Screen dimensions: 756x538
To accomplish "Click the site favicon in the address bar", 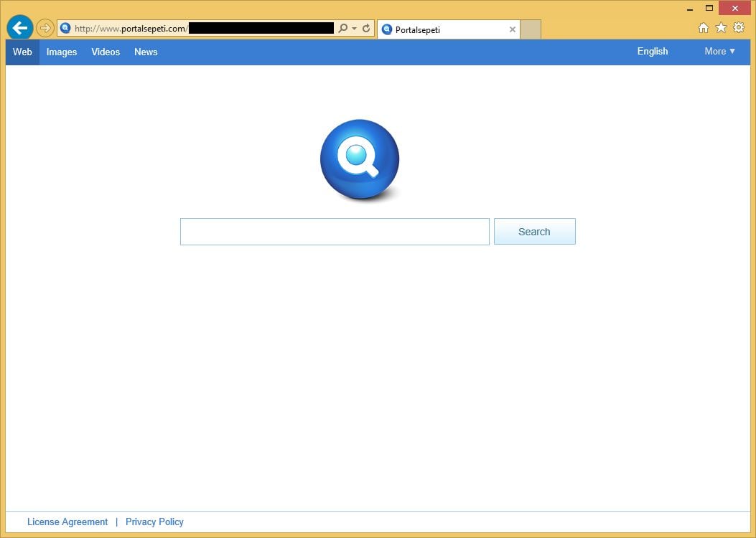I will pos(65,29).
